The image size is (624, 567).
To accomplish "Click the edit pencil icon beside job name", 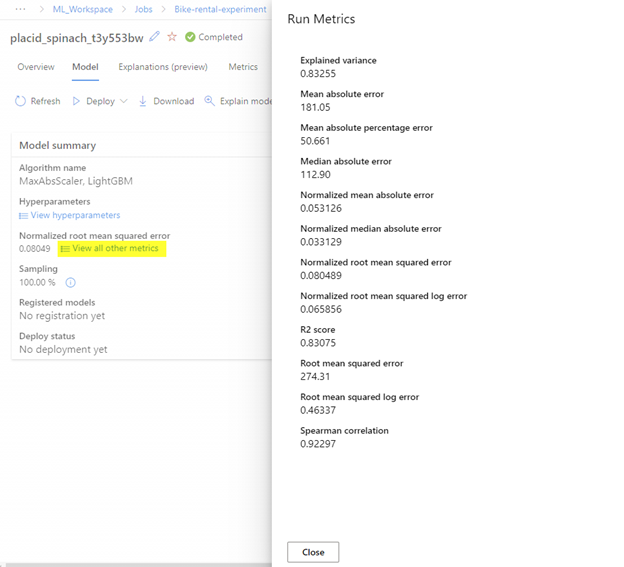I will point(154,37).
